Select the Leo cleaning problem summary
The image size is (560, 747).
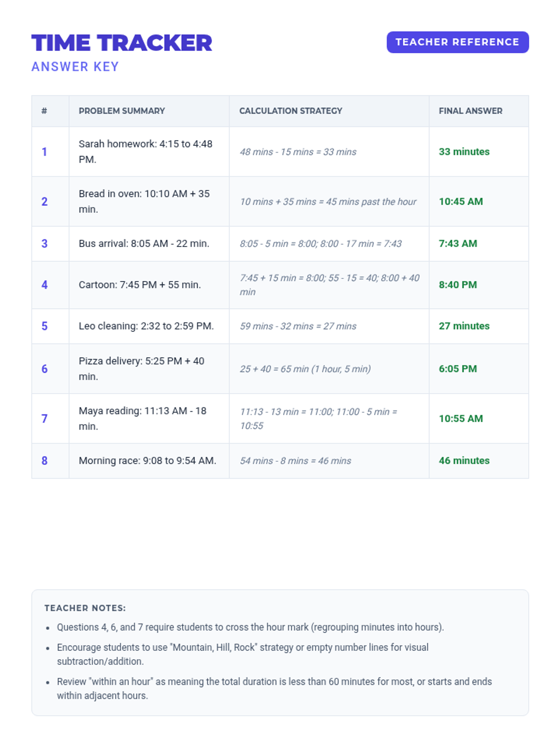tap(146, 326)
